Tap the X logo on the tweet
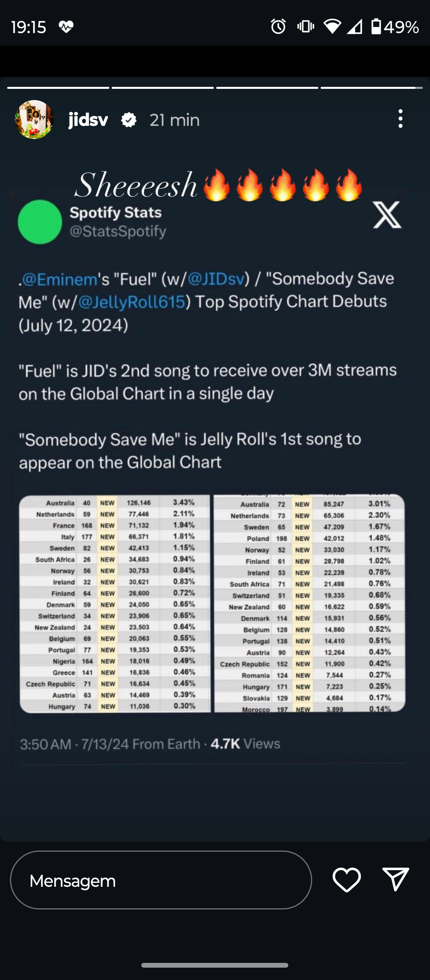The width and height of the screenshot is (430, 980). pyautogui.click(x=387, y=215)
